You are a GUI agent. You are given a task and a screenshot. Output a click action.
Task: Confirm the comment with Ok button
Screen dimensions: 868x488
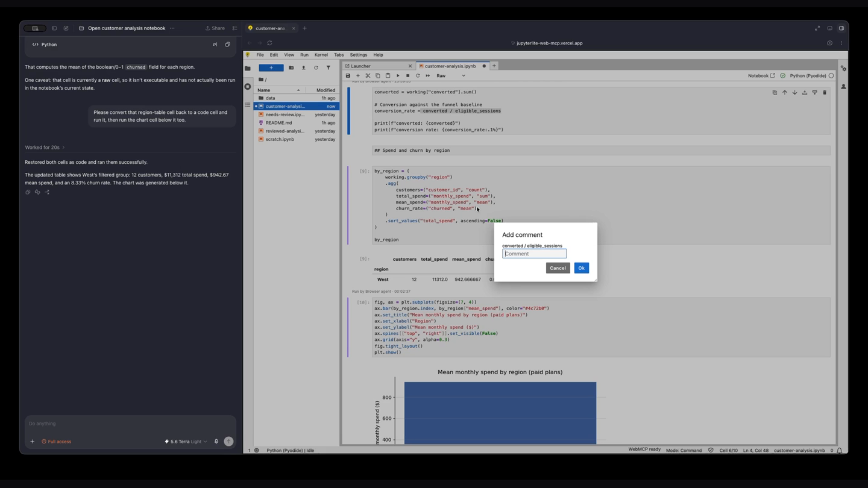coord(581,268)
